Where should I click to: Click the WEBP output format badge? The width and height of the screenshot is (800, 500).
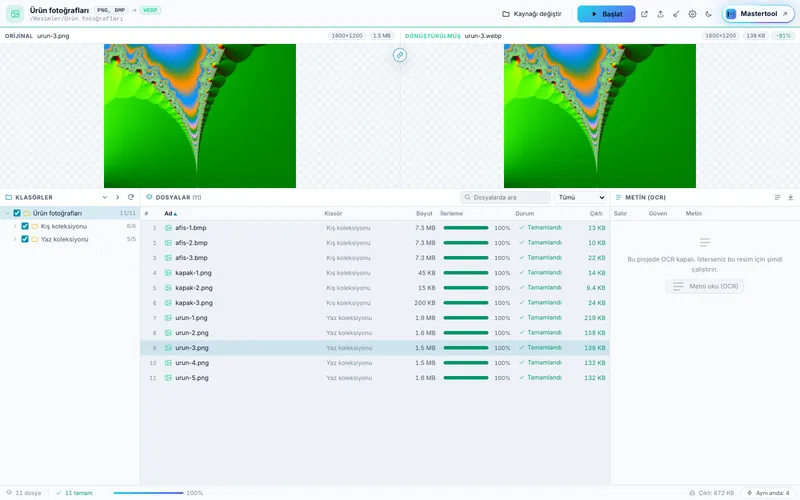[151, 10]
